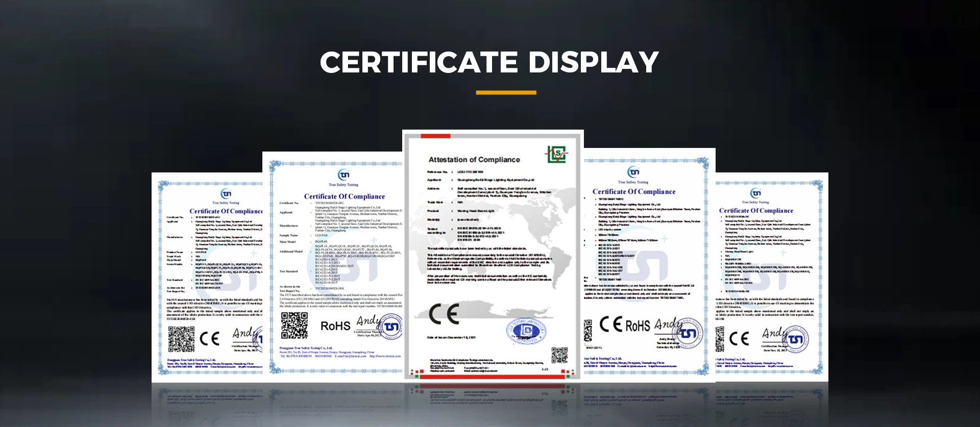980x427 pixels.
Task: Click the blue round stamp on the Attestation certificate
Action: point(526,331)
